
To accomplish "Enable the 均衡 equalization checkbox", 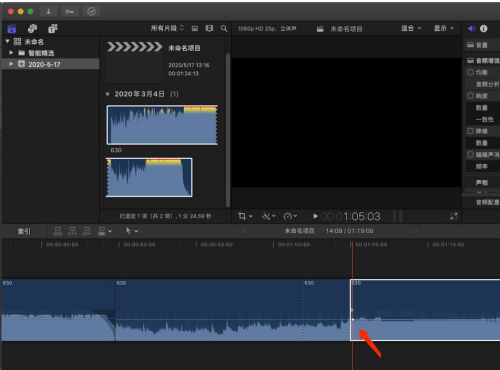I will (470, 72).
